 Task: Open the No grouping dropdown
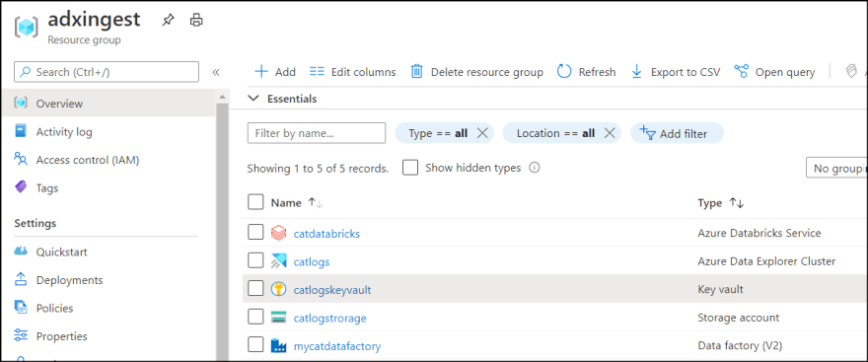click(836, 168)
